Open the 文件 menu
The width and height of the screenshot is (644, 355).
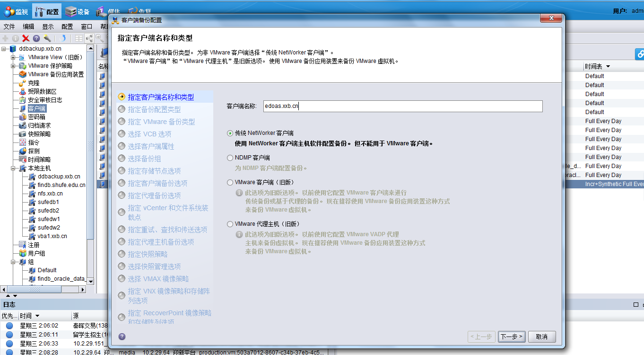pyautogui.click(x=9, y=27)
